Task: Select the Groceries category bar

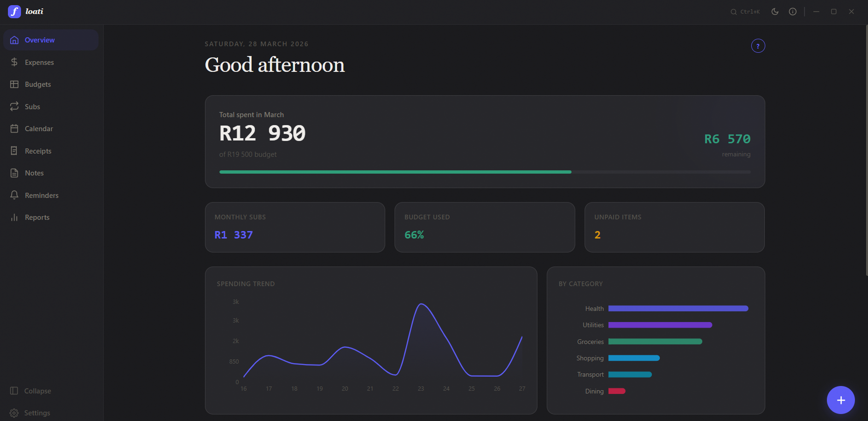Action: (x=655, y=342)
